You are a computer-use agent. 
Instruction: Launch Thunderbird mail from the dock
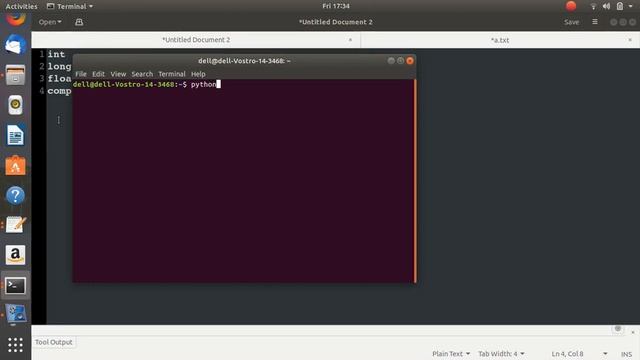click(16, 44)
